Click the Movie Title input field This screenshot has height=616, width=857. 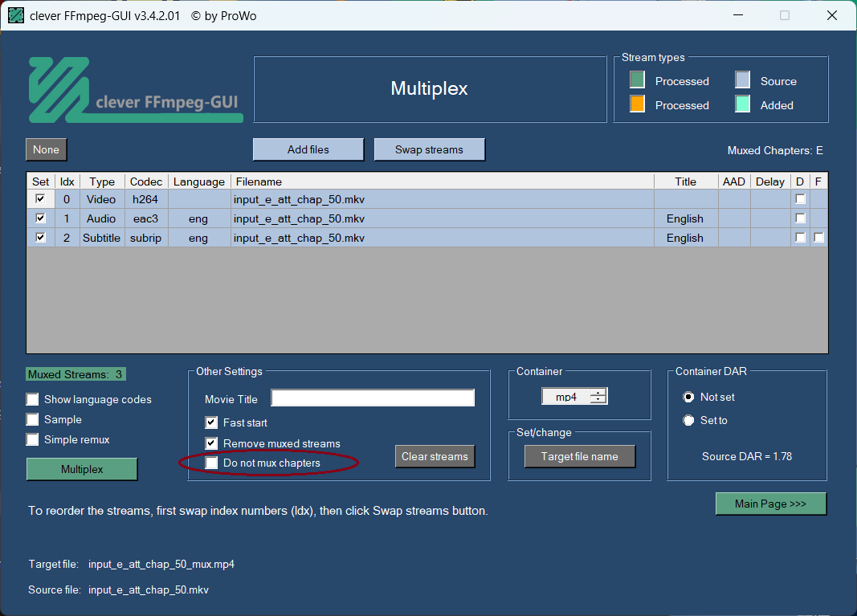coord(373,398)
